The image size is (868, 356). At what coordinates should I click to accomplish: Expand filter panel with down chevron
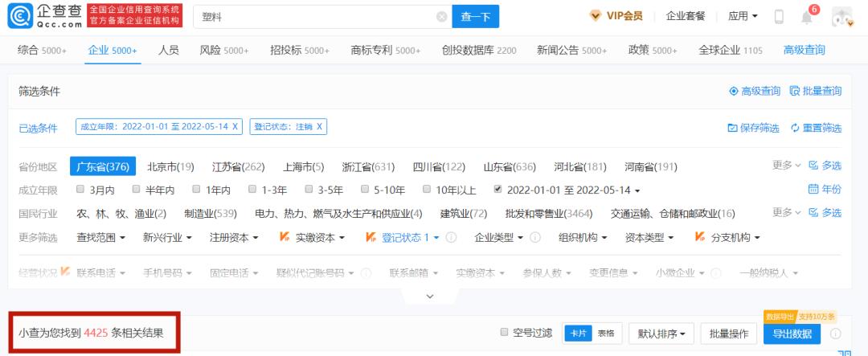tap(430, 297)
